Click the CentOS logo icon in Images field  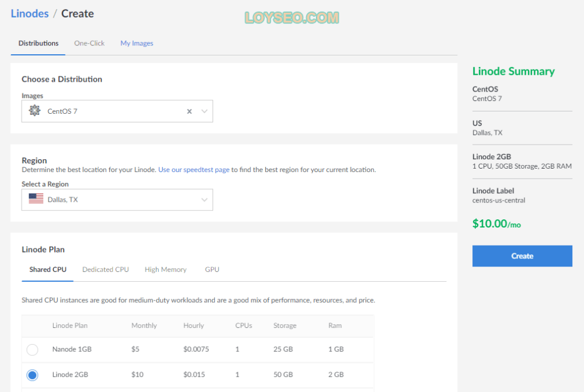(34, 110)
